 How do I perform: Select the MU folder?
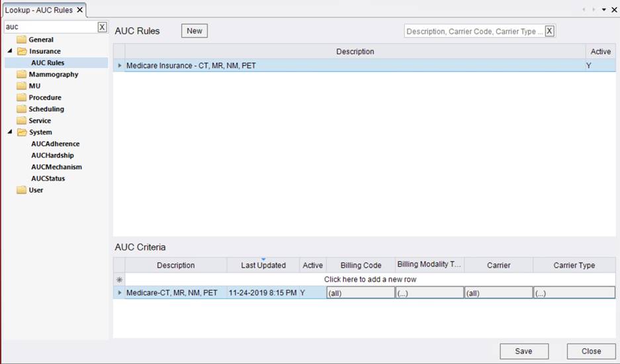[34, 86]
